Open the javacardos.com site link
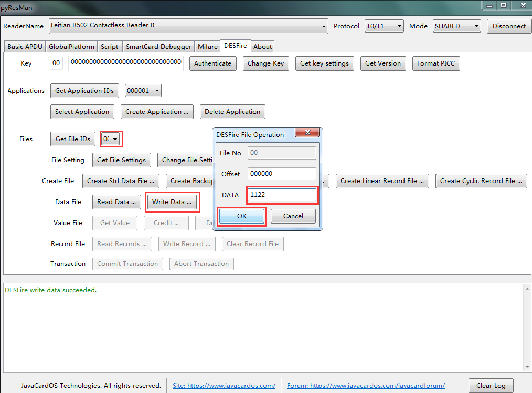This screenshot has height=393, width=532. pos(224,386)
